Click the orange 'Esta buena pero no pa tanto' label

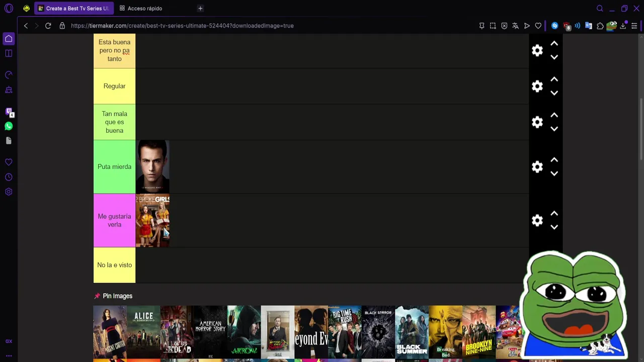tap(114, 50)
